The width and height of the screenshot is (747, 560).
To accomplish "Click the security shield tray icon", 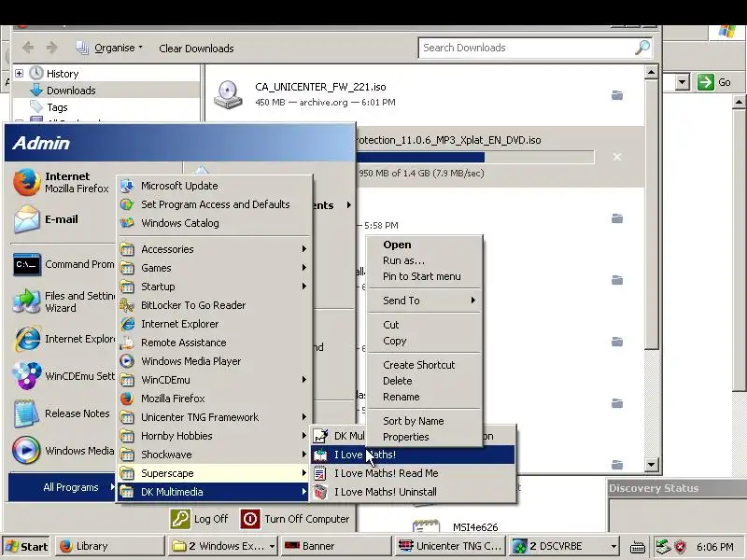I will [x=681, y=546].
